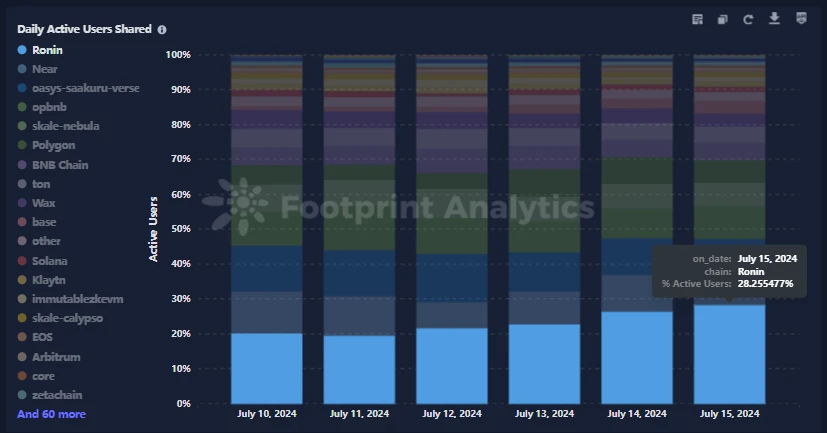Toggle the base legend entry
The width and height of the screenshot is (827, 433).
(37, 222)
